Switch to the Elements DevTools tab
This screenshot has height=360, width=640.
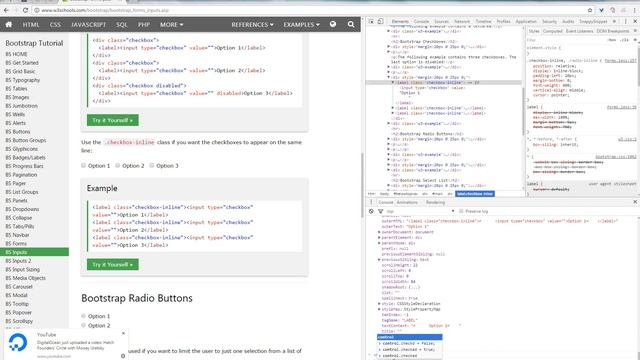pyautogui.click(x=400, y=21)
